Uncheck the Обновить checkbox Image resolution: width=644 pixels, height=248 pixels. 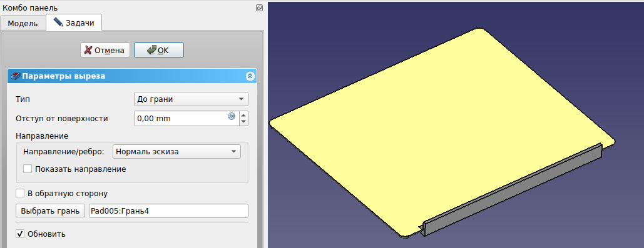pos(20,234)
